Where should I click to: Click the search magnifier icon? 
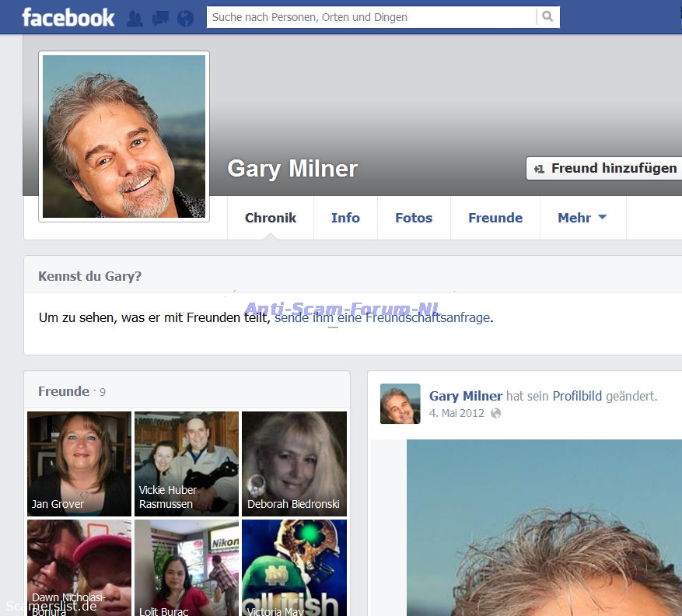pyautogui.click(x=547, y=17)
